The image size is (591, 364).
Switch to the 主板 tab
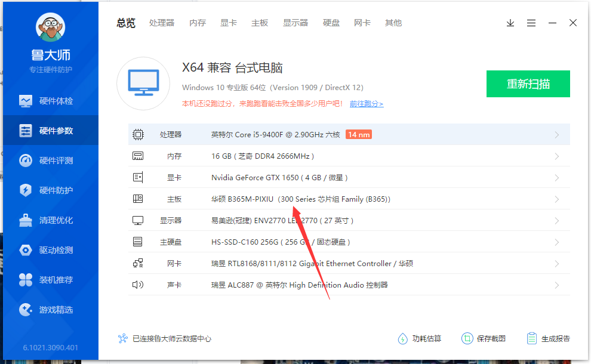(x=260, y=23)
